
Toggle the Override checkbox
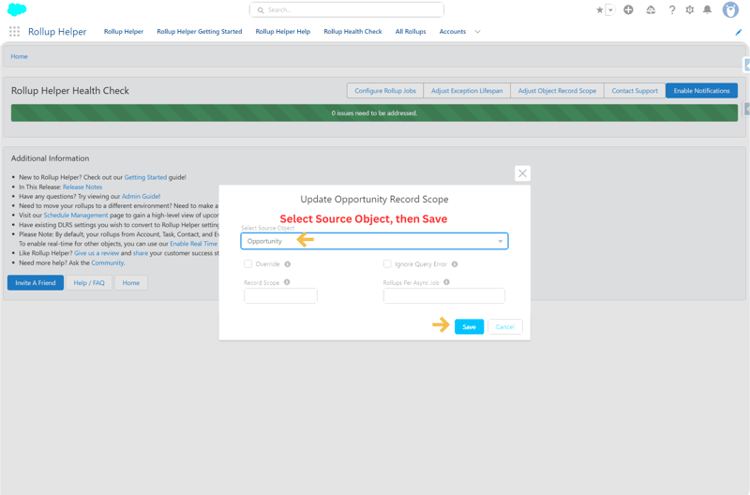(248, 264)
